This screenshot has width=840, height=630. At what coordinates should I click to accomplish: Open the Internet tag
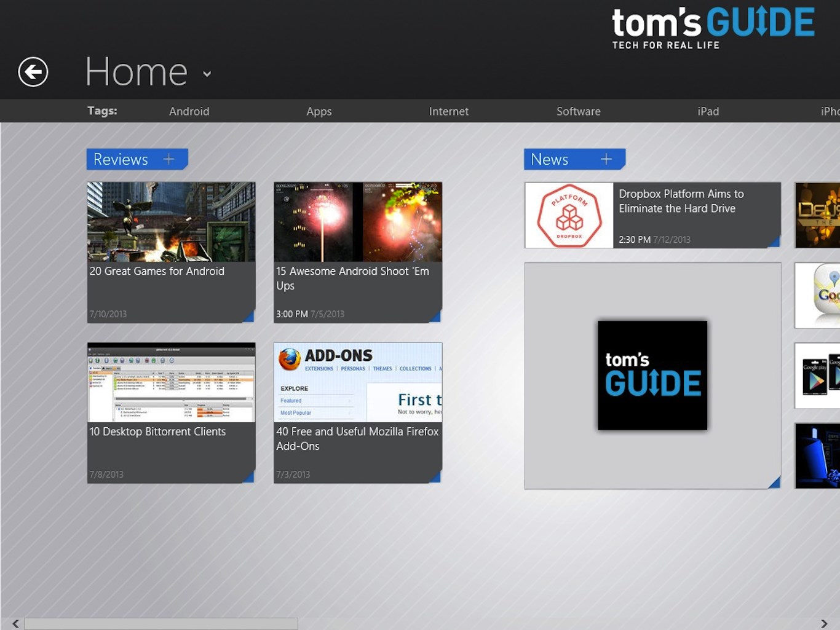coord(448,111)
